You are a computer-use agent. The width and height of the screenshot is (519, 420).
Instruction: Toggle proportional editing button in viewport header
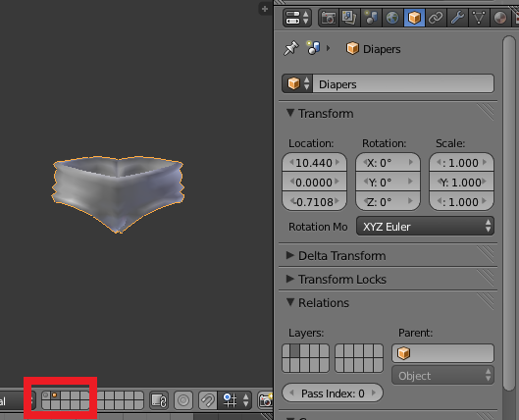183,400
